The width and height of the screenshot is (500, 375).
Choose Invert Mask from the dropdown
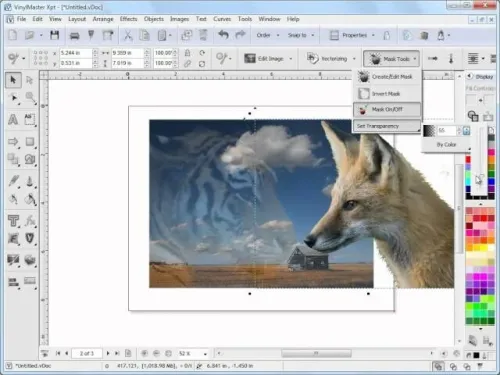pyautogui.click(x=387, y=94)
